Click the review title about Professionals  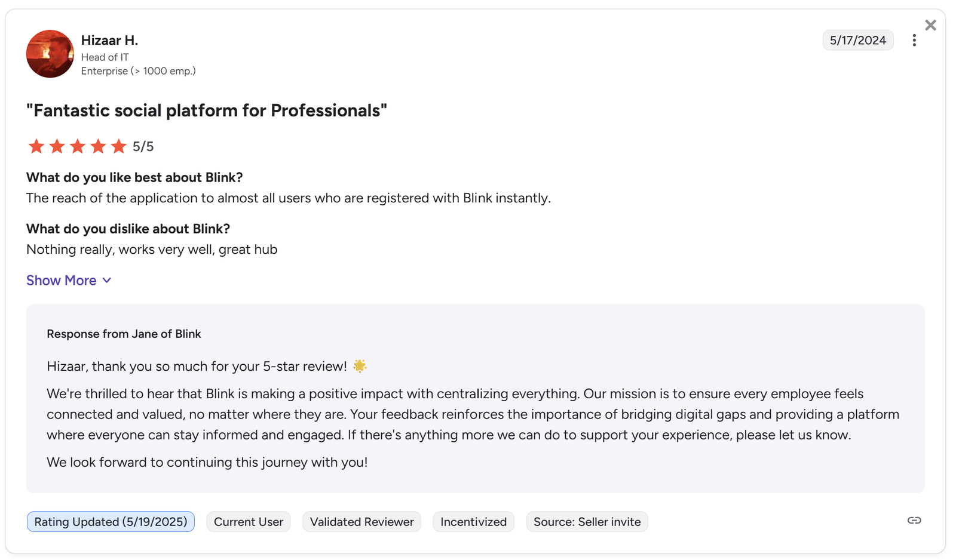pyautogui.click(x=206, y=110)
